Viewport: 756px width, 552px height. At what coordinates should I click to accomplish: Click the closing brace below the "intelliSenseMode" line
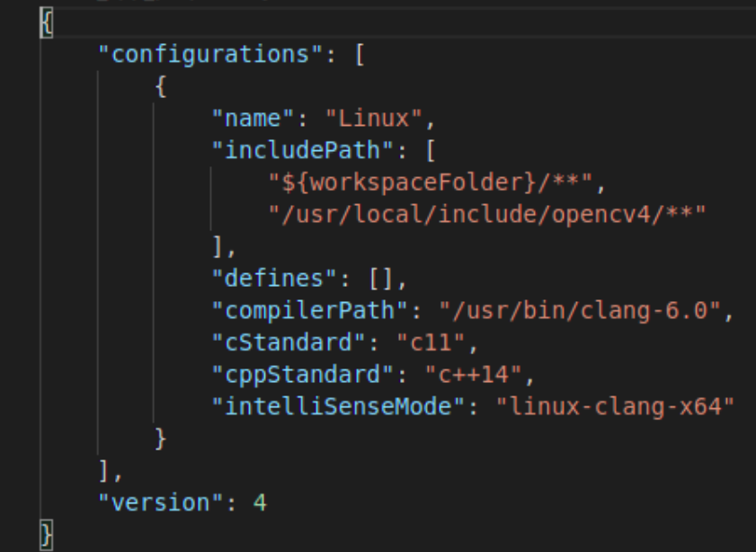pyautogui.click(x=161, y=439)
